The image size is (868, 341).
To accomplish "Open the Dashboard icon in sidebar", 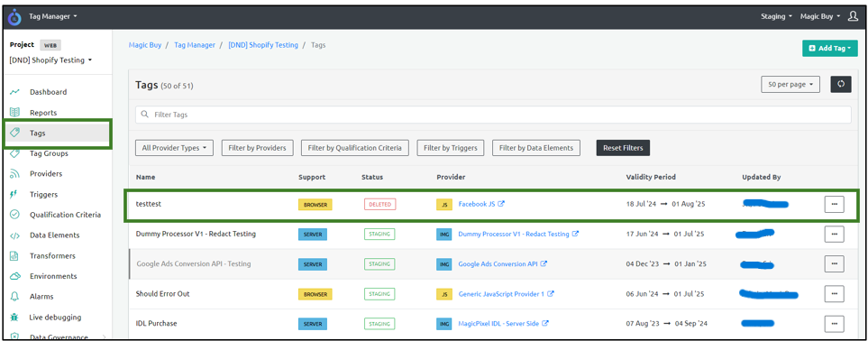I will pyautogui.click(x=15, y=92).
